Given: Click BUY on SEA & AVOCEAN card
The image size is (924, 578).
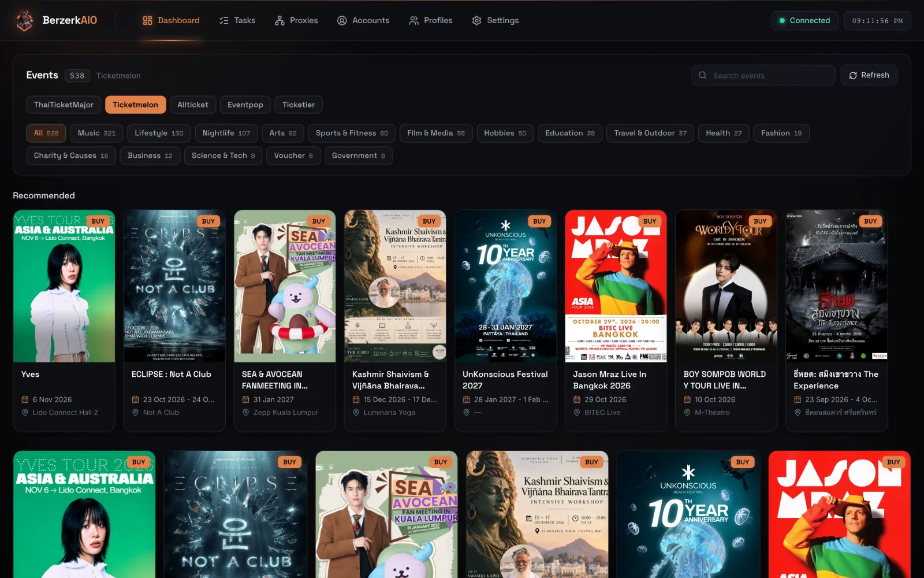Looking at the screenshot, I should point(319,221).
